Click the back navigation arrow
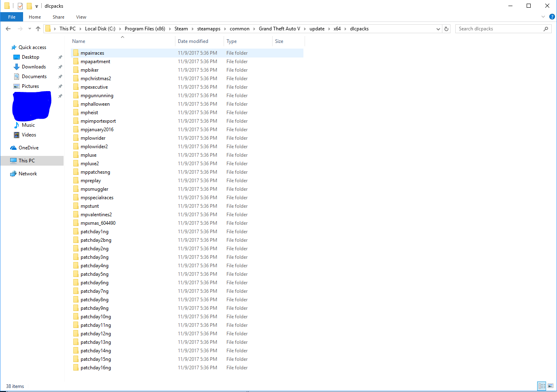The image size is (557, 392). click(8, 28)
